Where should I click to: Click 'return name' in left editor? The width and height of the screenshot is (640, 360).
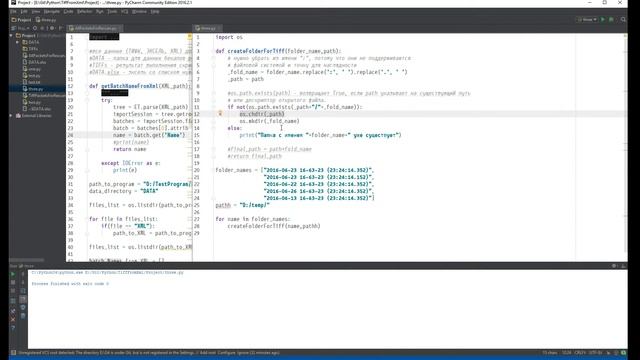click(x=129, y=149)
